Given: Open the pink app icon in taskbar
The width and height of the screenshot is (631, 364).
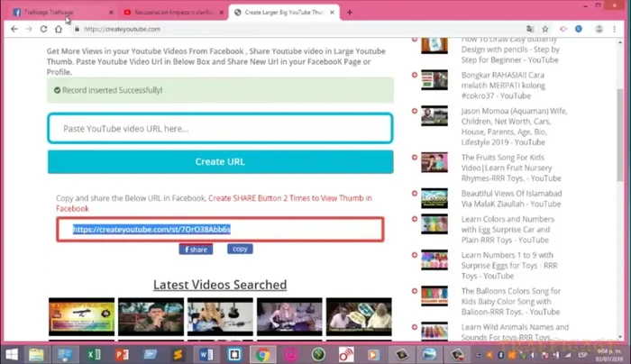Looking at the screenshot, I should pyautogui.click(x=290, y=354).
